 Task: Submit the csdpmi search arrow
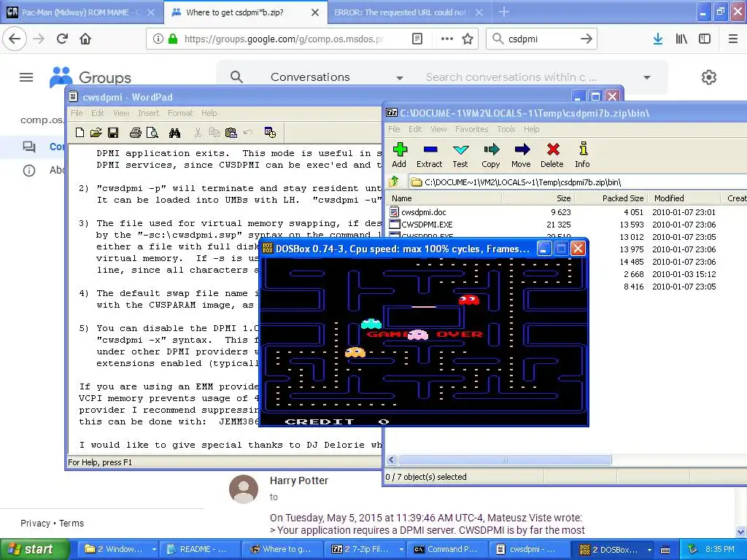(586, 39)
